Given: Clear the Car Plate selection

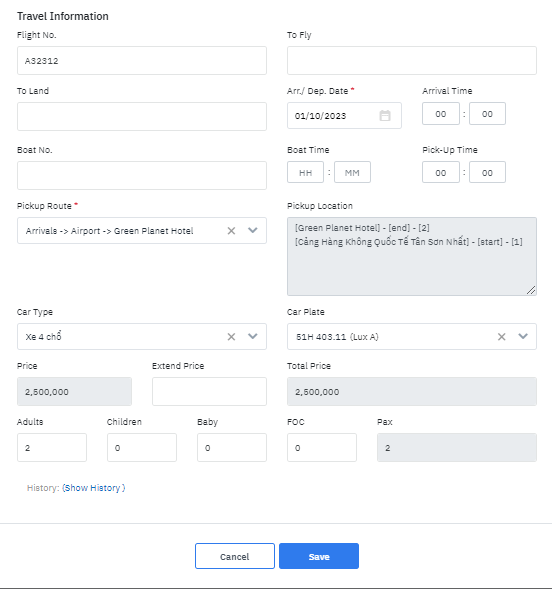Looking at the screenshot, I should click(x=501, y=337).
